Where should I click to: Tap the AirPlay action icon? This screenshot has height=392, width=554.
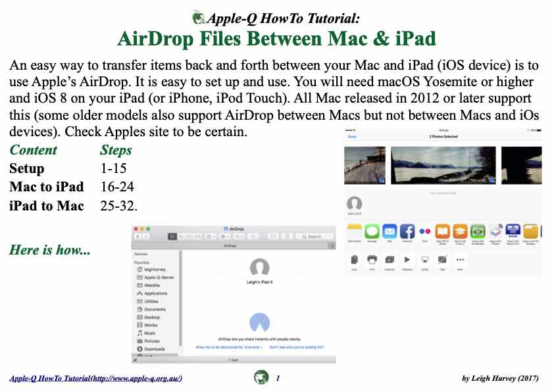click(x=424, y=260)
